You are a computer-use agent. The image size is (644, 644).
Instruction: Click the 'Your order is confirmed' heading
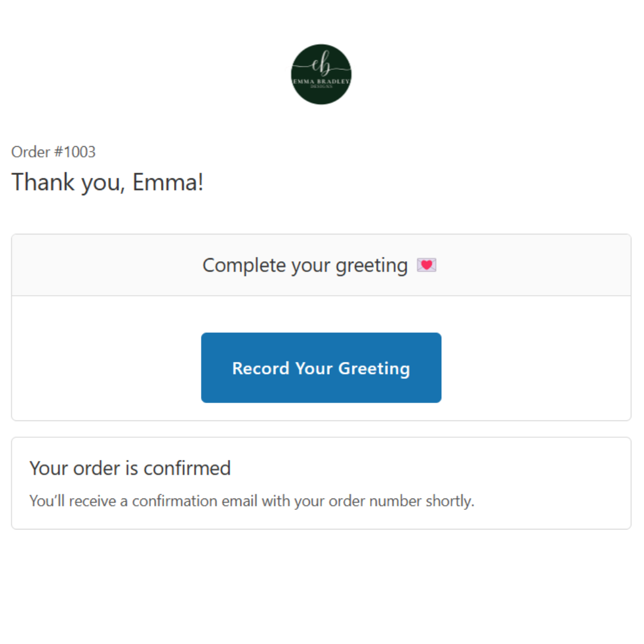(x=130, y=468)
